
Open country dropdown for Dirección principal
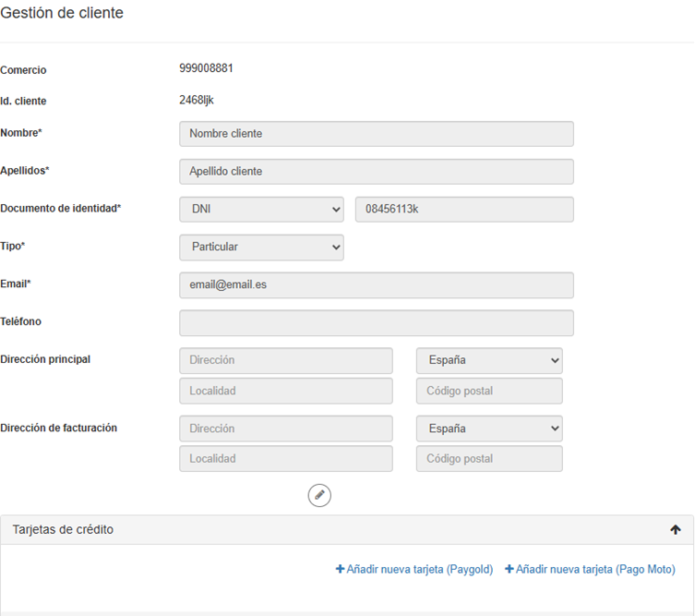(x=489, y=360)
